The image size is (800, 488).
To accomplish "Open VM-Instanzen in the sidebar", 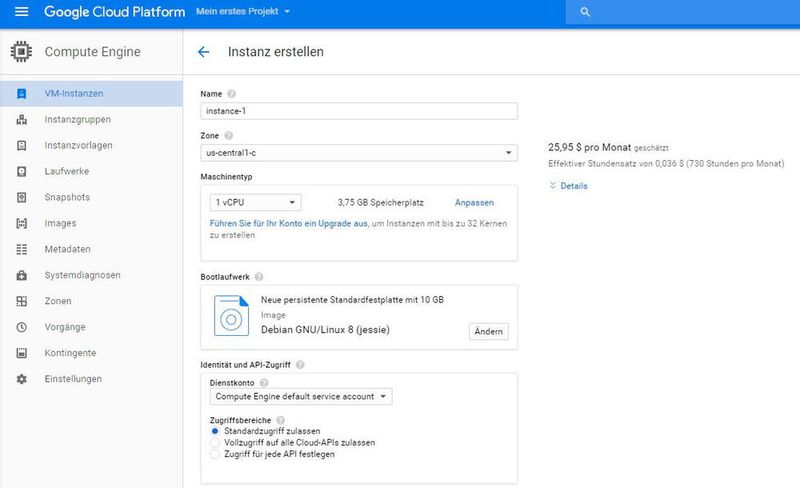I will click(x=91, y=93).
